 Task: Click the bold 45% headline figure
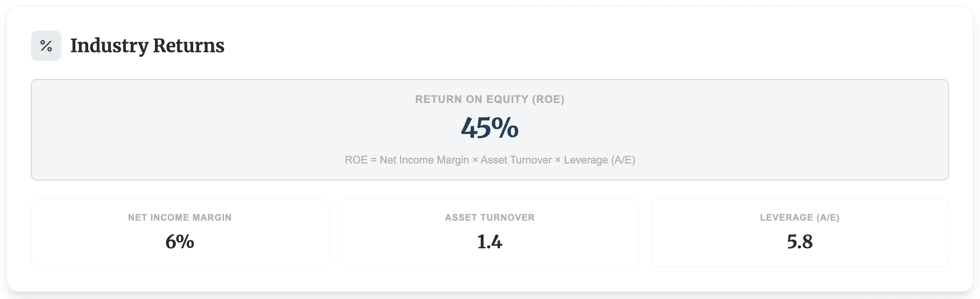point(489,128)
